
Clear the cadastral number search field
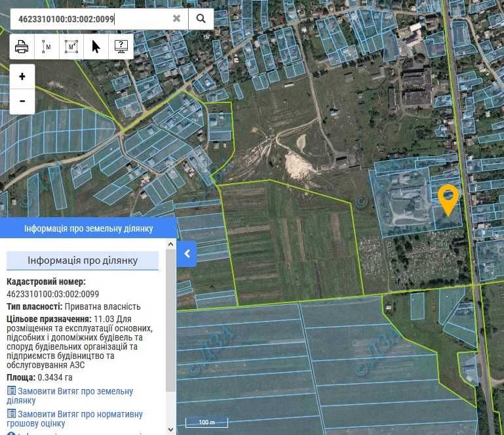pos(176,18)
